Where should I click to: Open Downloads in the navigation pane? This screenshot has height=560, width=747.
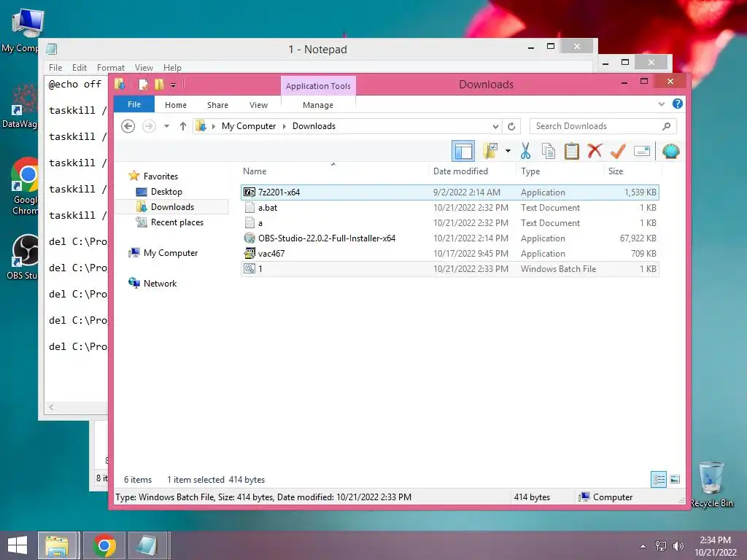coord(172,206)
